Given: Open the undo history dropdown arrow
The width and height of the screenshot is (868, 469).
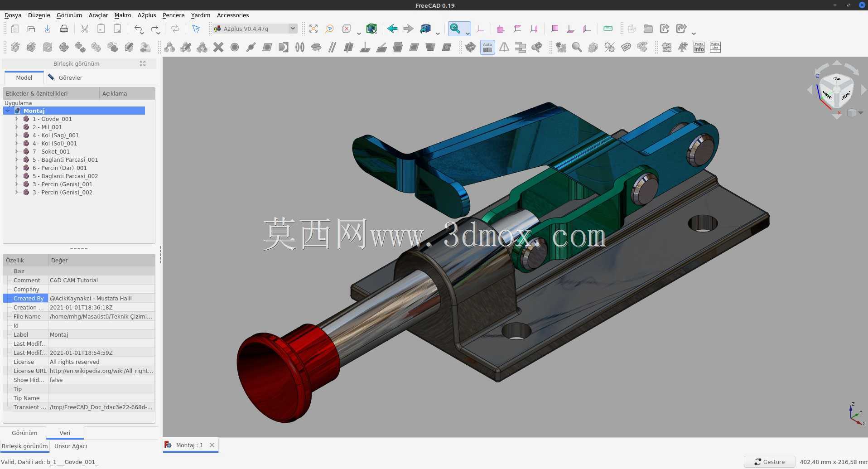Looking at the screenshot, I should click(142, 33).
